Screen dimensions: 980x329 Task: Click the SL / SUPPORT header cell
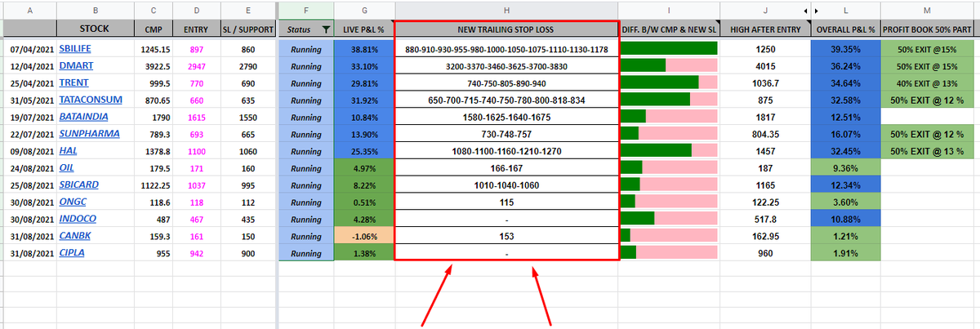tap(248, 29)
